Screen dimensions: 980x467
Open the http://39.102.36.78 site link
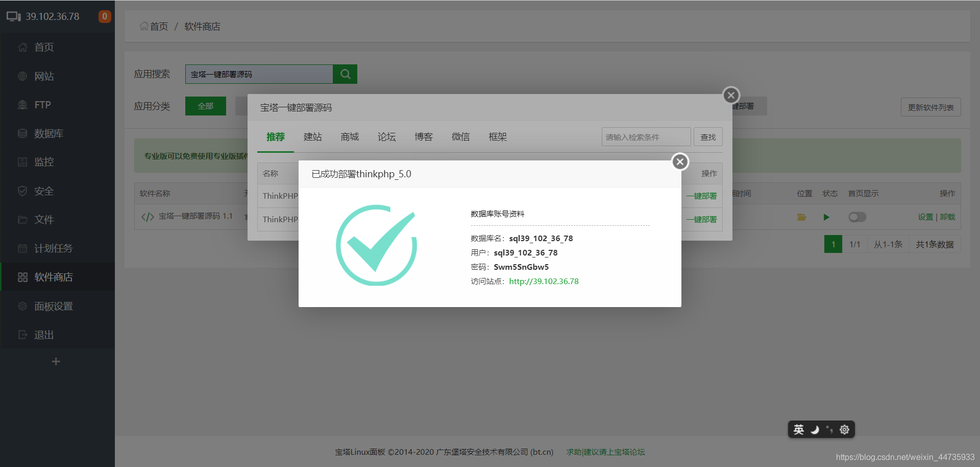(x=544, y=281)
